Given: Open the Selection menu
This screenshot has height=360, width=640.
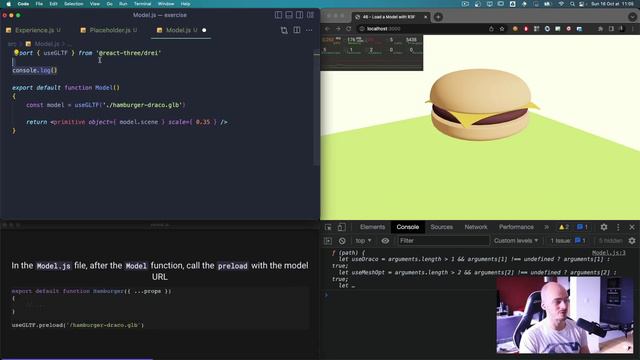Looking at the screenshot, I should [73, 4].
